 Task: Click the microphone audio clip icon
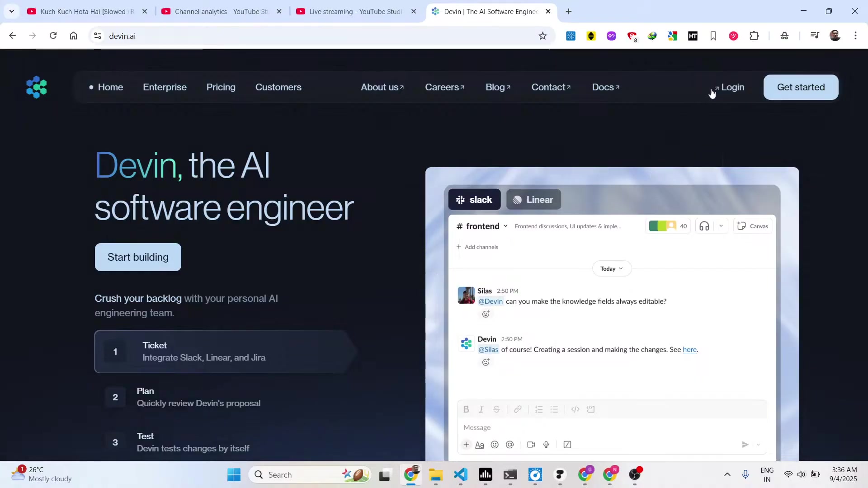point(546,445)
